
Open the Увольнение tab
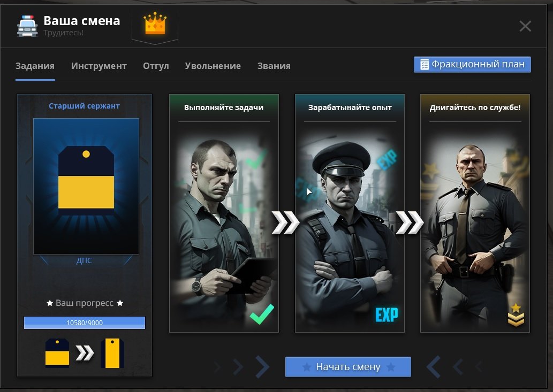click(x=213, y=66)
